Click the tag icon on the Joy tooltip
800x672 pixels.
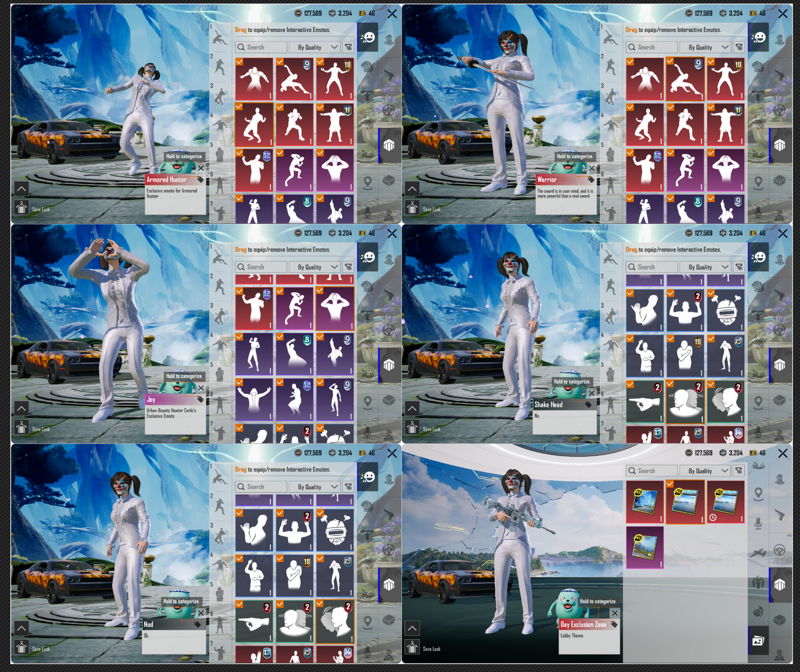200,399
